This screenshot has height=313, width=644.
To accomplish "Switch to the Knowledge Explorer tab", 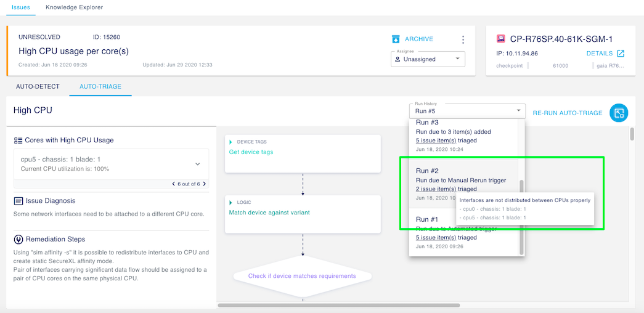I will 74,7.
